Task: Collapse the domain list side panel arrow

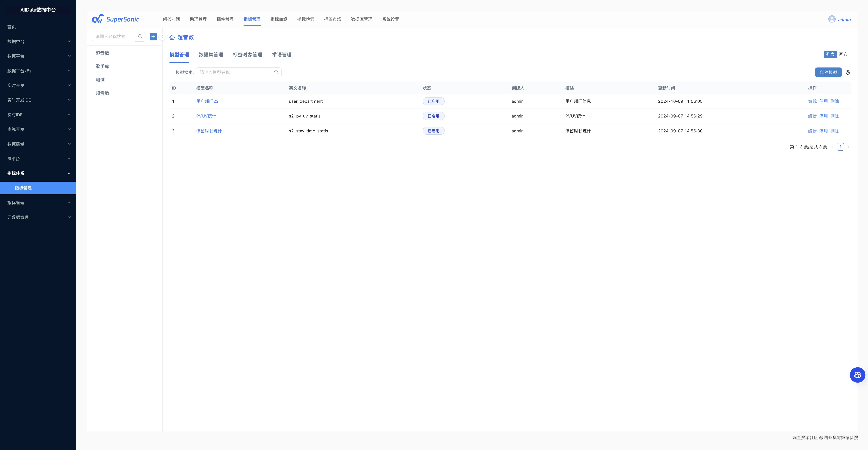Action: (x=162, y=37)
